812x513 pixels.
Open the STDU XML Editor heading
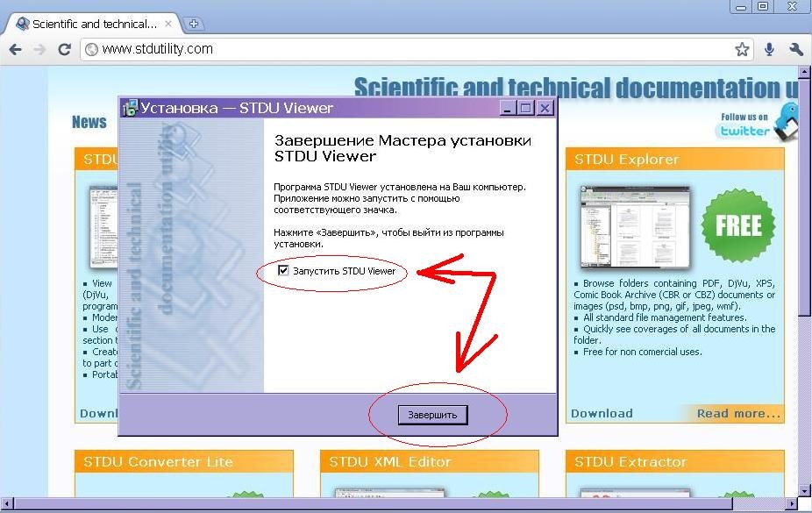point(390,462)
